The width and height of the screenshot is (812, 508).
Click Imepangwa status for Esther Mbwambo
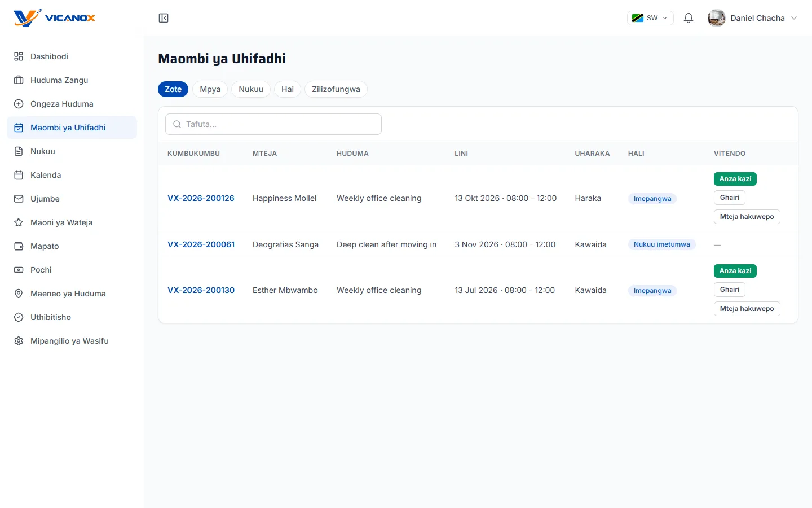point(652,291)
